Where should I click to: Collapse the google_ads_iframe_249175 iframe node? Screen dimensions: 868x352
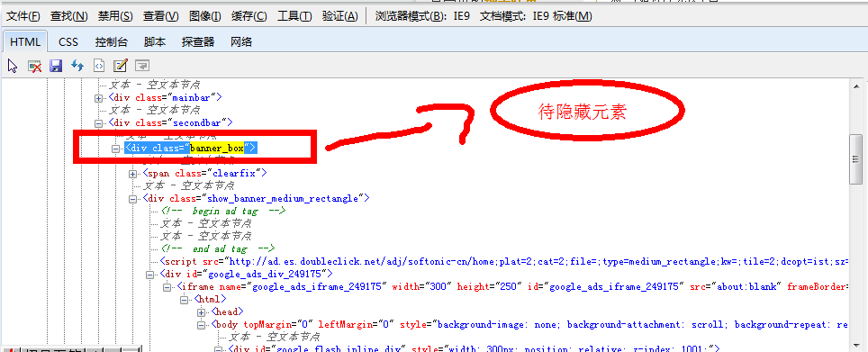[x=167, y=287]
